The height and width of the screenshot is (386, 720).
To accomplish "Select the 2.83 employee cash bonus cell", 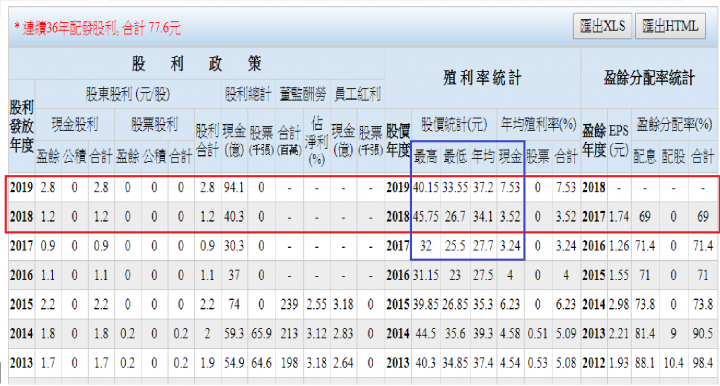I will pyautogui.click(x=343, y=334).
